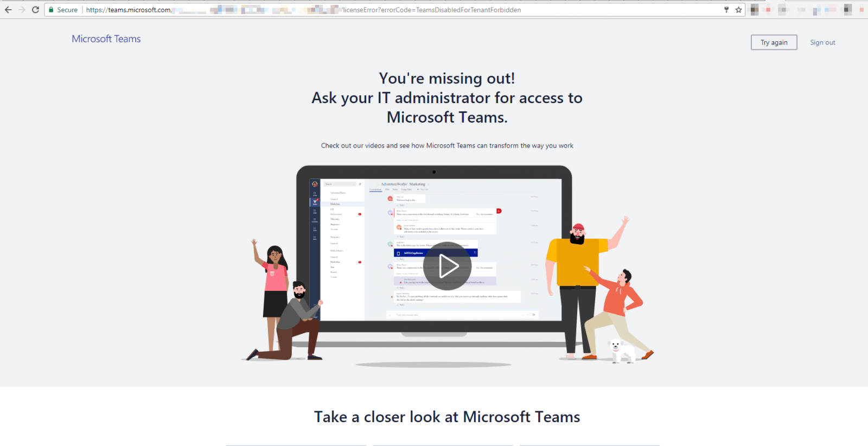Select highlighted Marketing channel in preview list
This screenshot has width=868, height=446.
pyautogui.click(x=342, y=204)
